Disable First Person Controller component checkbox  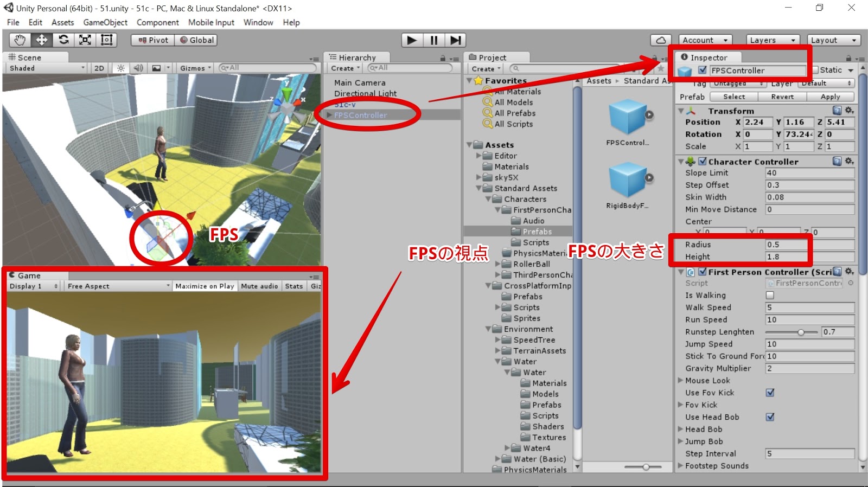703,272
